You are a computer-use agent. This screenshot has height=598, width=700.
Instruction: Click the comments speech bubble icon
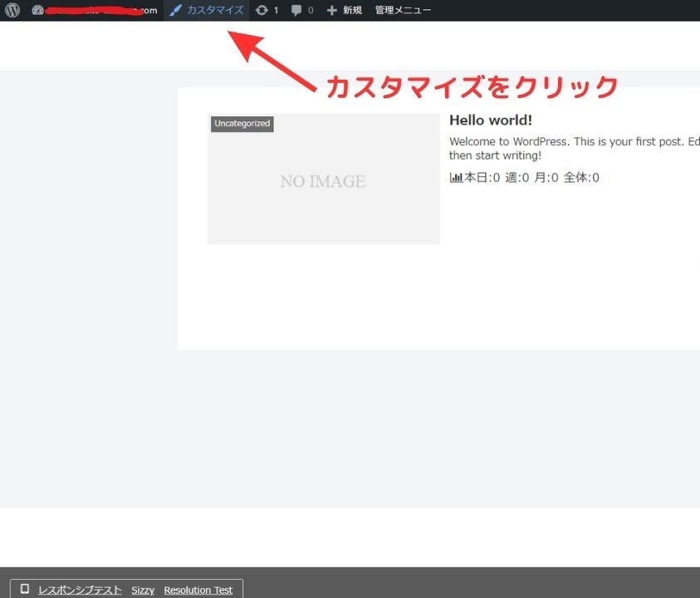click(296, 10)
